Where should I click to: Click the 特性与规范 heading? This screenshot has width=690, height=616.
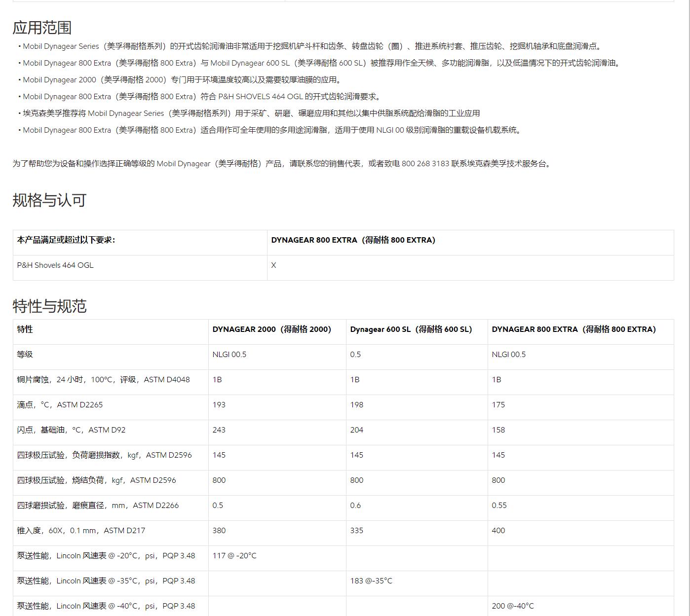[49, 306]
